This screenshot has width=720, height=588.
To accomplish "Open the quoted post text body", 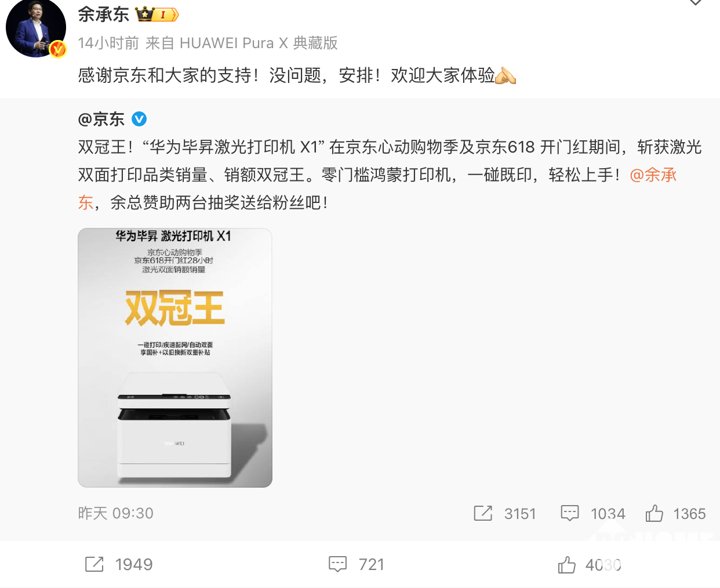I will (x=390, y=175).
